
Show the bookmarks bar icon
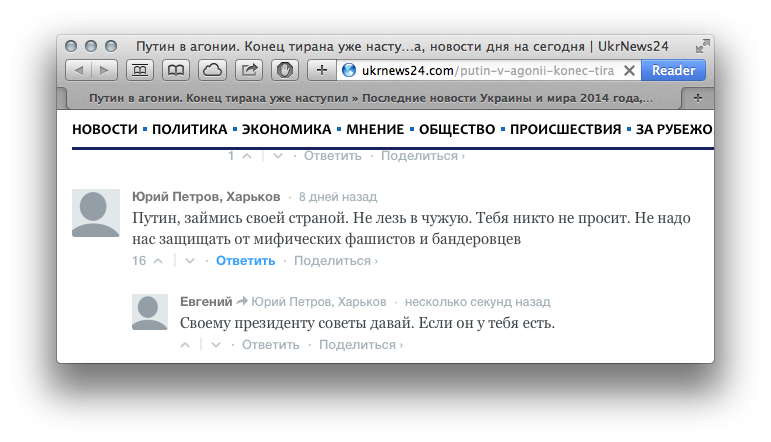pyautogui.click(x=140, y=70)
